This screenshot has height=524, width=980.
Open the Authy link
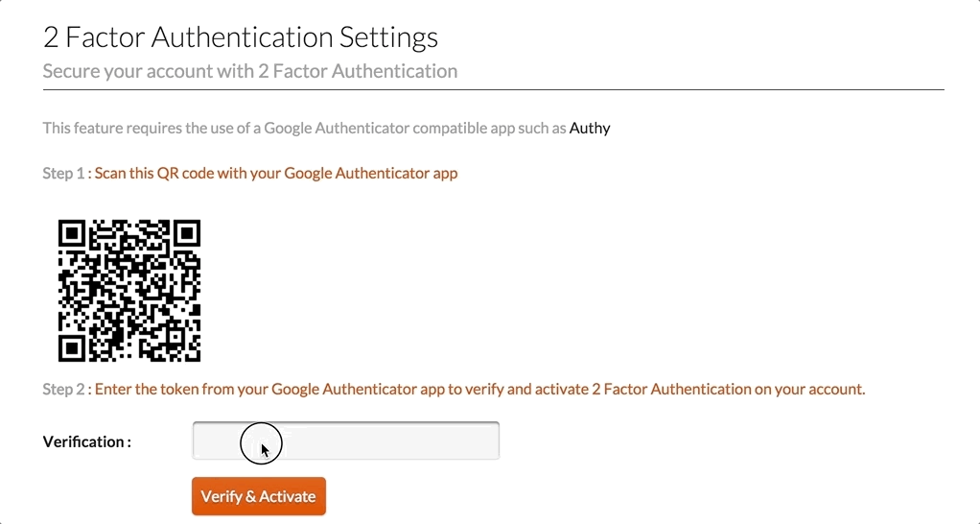click(590, 129)
